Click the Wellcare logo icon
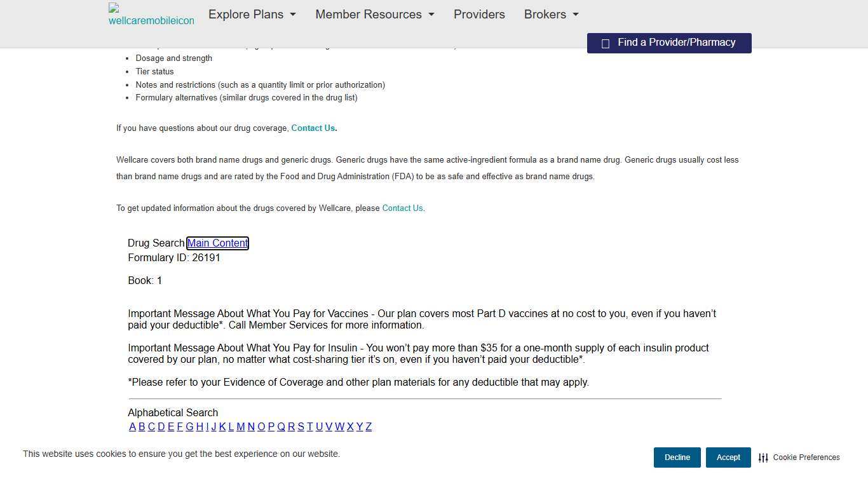The width and height of the screenshot is (868, 488). click(x=151, y=15)
